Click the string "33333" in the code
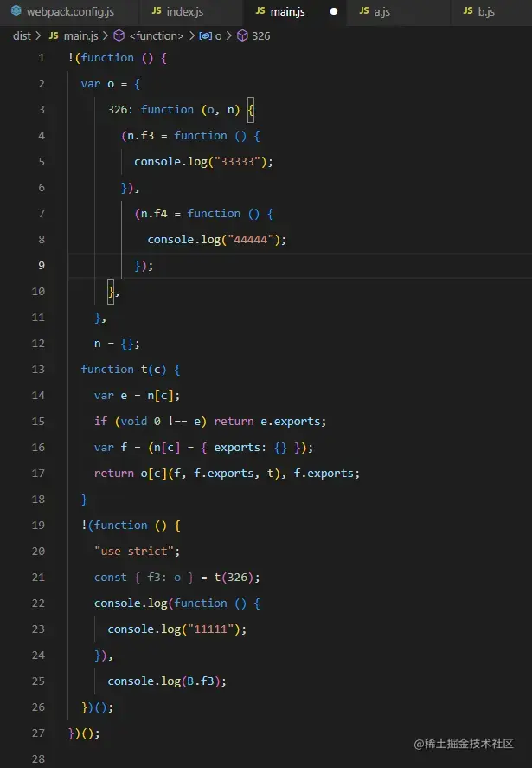The image size is (532, 768). click(x=237, y=162)
